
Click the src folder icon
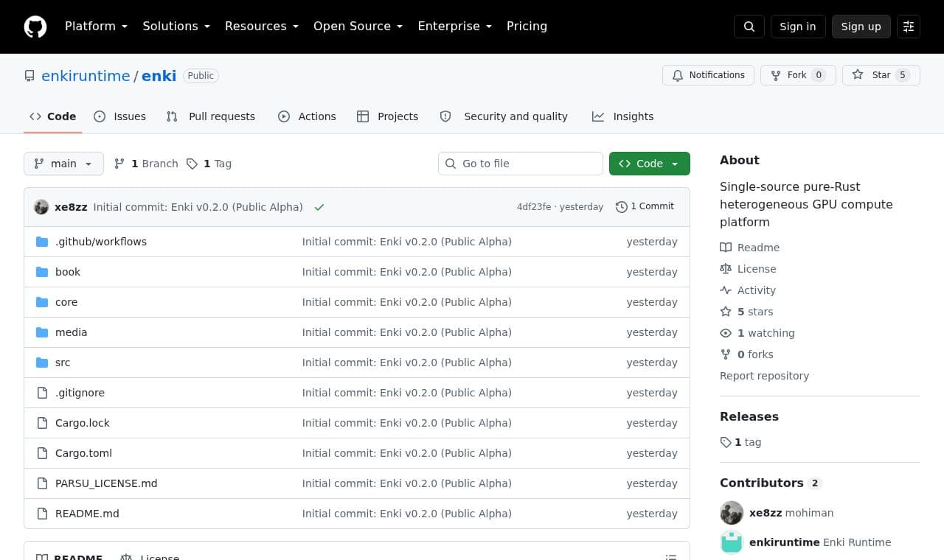[x=42, y=363]
